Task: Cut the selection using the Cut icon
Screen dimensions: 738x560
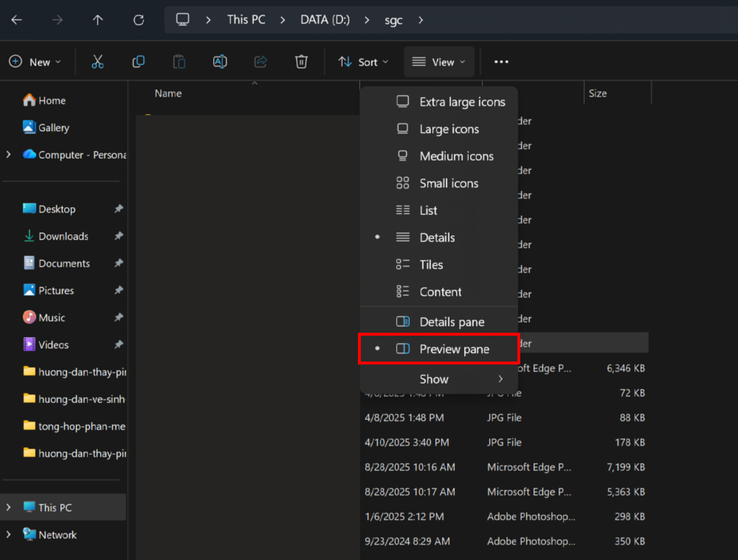Action: 97,61
